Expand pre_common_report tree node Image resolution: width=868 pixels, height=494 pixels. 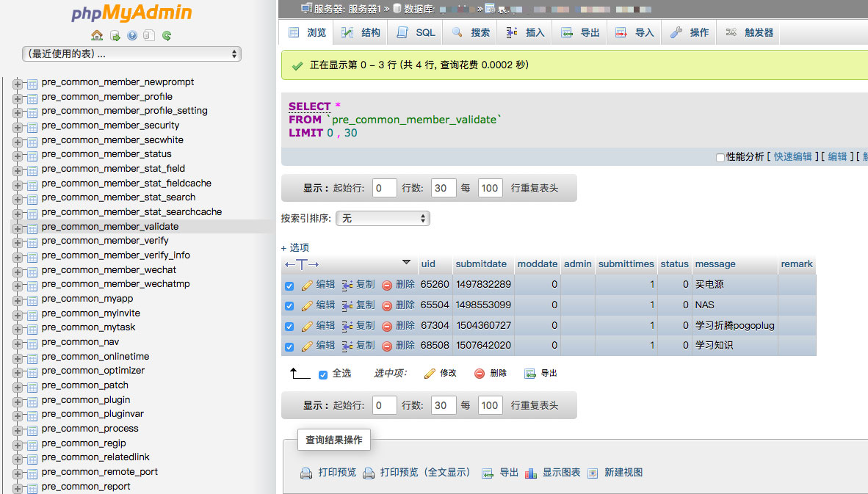17,488
